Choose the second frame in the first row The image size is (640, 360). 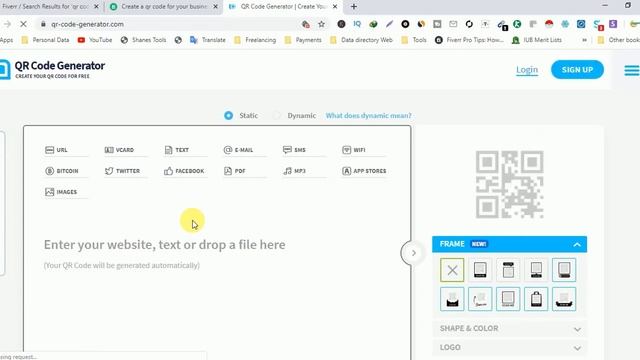click(480, 270)
